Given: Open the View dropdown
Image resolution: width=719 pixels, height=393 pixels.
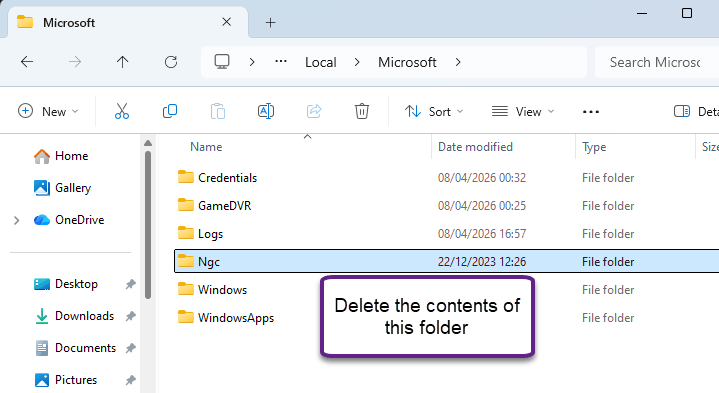Looking at the screenshot, I should point(523,111).
